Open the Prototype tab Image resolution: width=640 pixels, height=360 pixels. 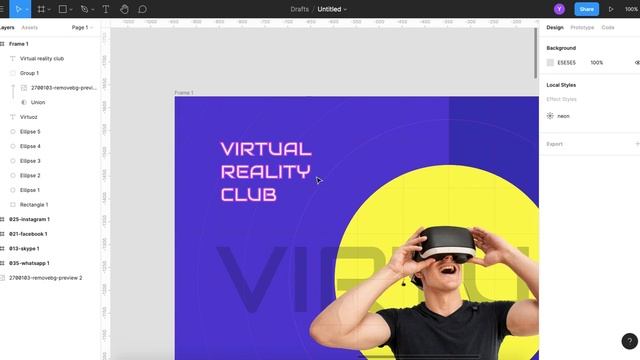(582, 27)
